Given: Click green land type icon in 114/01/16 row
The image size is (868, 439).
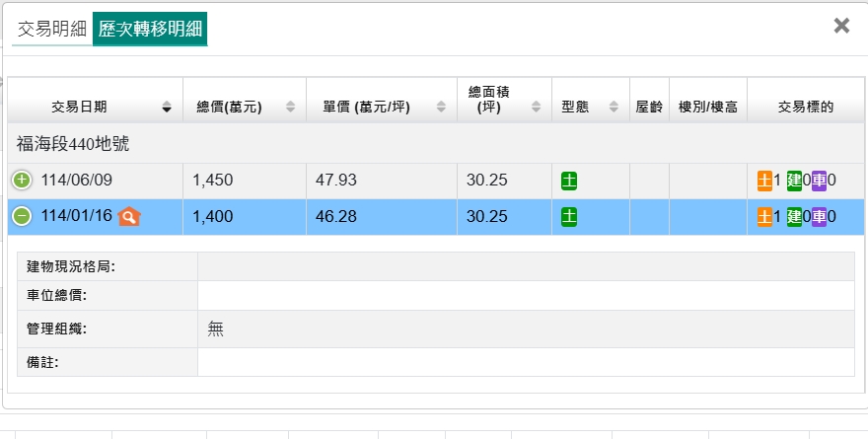Looking at the screenshot, I should [569, 216].
